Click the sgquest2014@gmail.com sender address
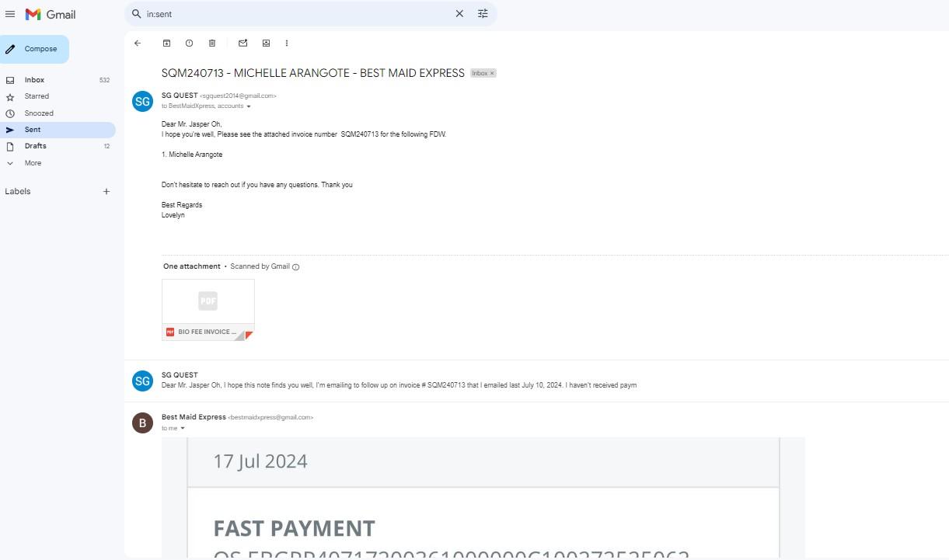The height and width of the screenshot is (560, 949). (239, 96)
